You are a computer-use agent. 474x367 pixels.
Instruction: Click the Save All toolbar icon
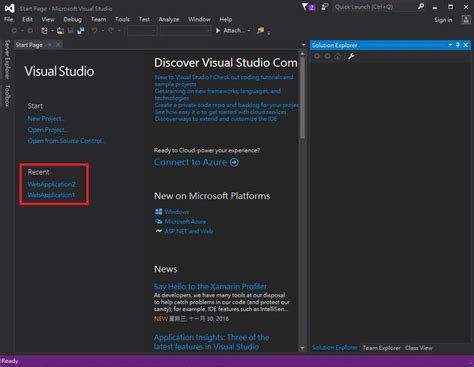coord(81,31)
